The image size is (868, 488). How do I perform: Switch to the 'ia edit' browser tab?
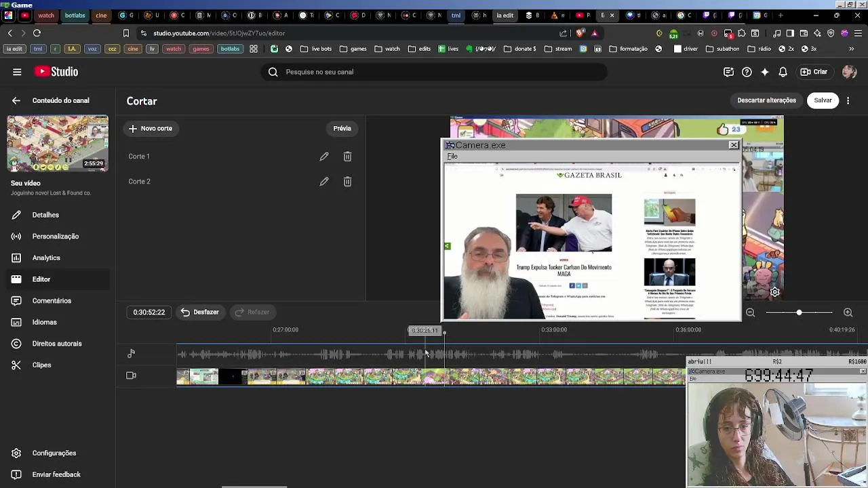pyautogui.click(x=505, y=15)
